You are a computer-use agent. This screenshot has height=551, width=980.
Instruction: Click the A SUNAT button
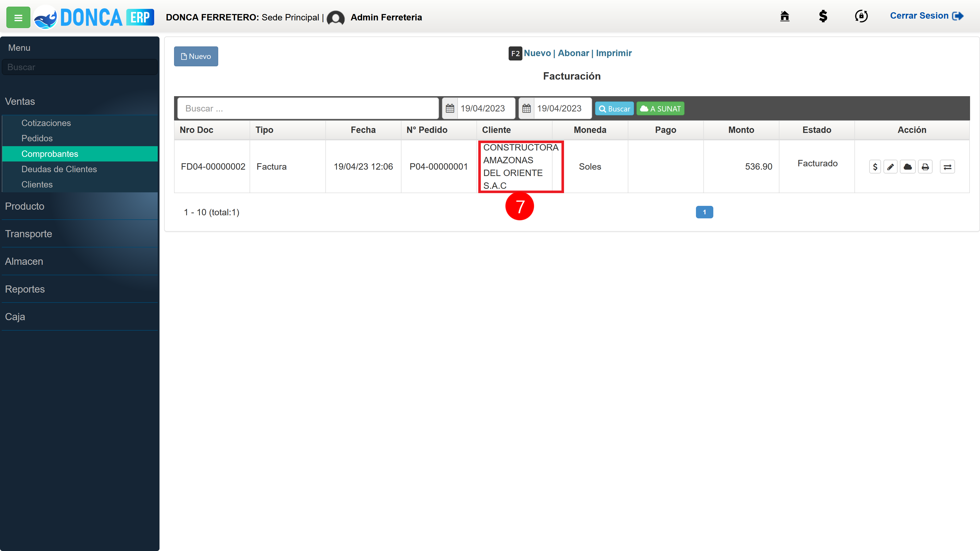(x=660, y=109)
